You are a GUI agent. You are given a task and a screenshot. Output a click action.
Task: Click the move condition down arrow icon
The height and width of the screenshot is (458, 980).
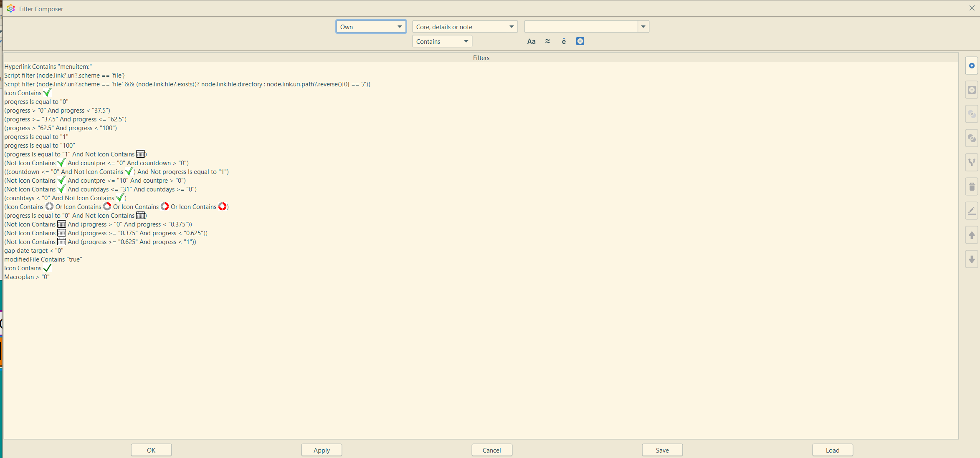[972, 259]
